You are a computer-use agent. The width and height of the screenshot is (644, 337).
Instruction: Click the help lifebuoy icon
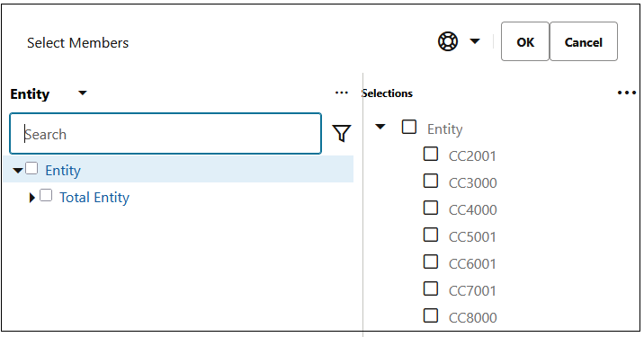[x=447, y=41]
